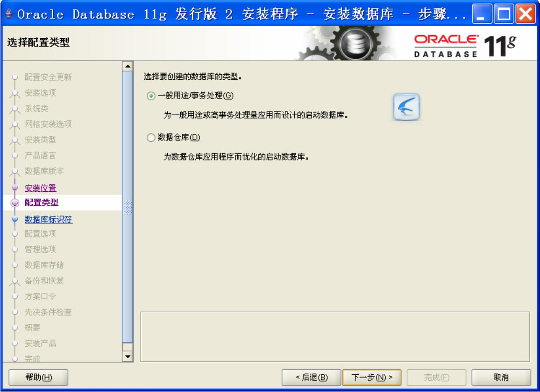Screen dimensions: 540x392
Task: Click 安装类型 step text
Action: pyautogui.click(x=40, y=140)
